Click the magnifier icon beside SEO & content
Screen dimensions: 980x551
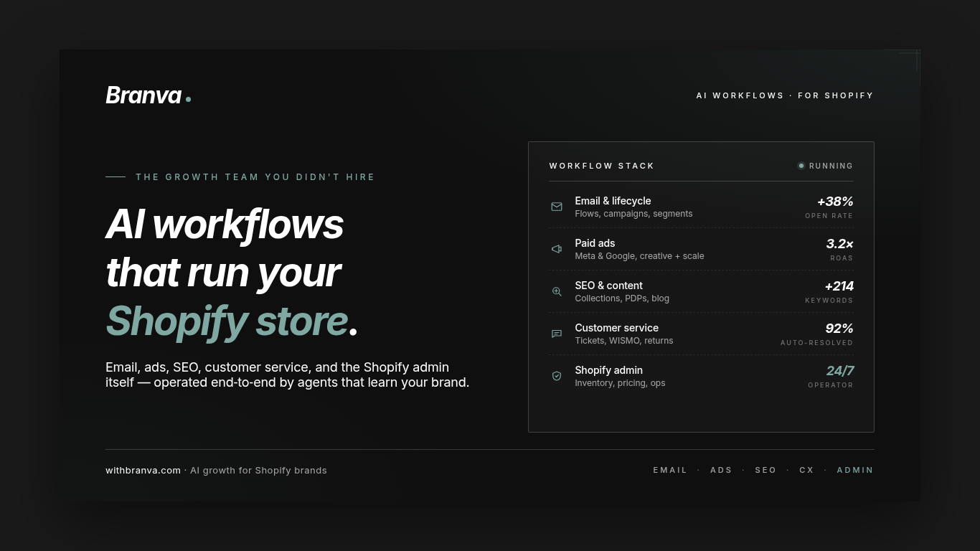(557, 291)
